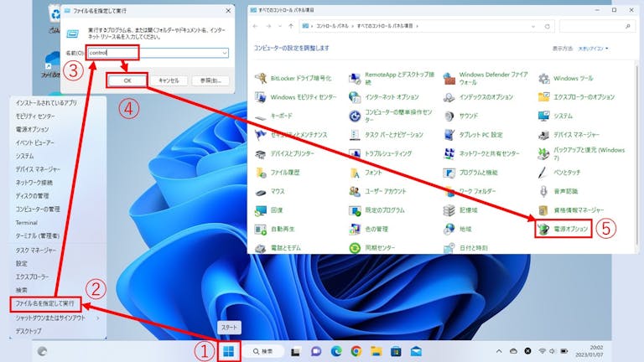This screenshot has width=644, height=362.
Task: Click キャンセル in the Run dialog
Action: 169,80
